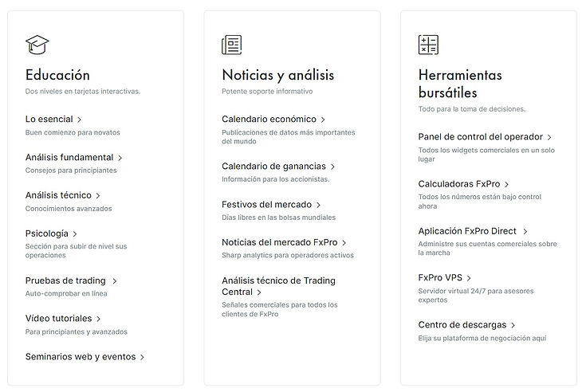Select Seminarios web y eventos
The height and width of the screenshot is (392, 586).
[81, 357]
